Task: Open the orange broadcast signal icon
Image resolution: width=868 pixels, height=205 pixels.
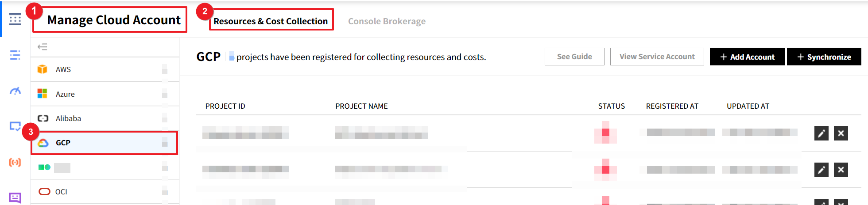Action: (15, 162)
